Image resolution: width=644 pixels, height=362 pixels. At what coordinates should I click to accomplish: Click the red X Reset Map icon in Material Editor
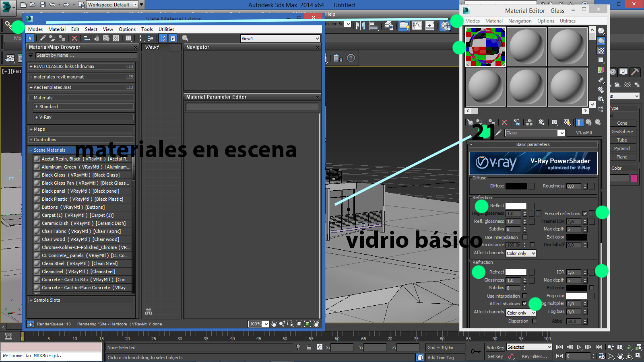[504, 122]
